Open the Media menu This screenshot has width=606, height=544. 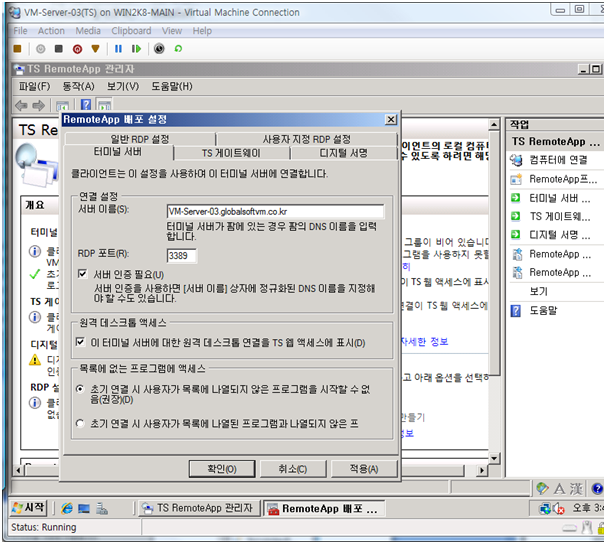88,31
